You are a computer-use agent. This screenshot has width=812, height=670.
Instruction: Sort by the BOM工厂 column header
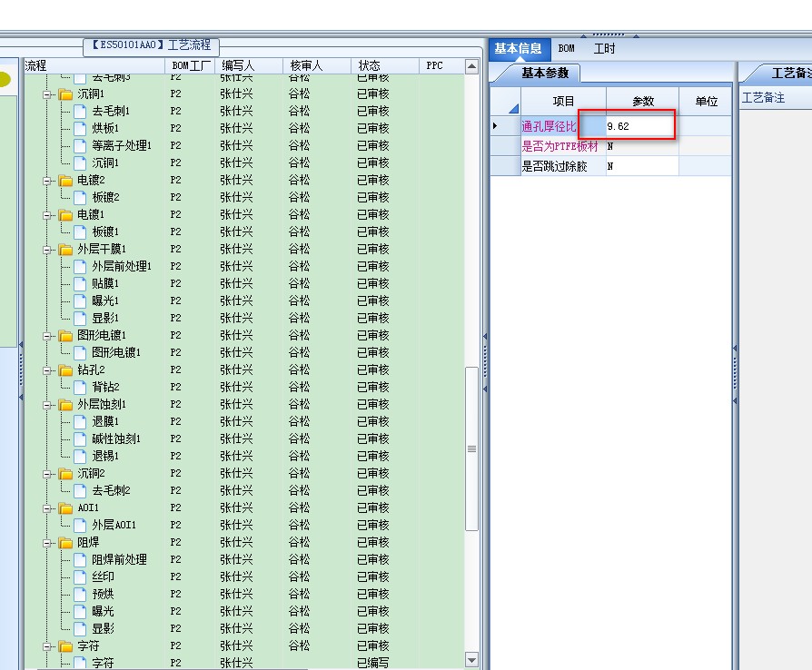point(191,65)
